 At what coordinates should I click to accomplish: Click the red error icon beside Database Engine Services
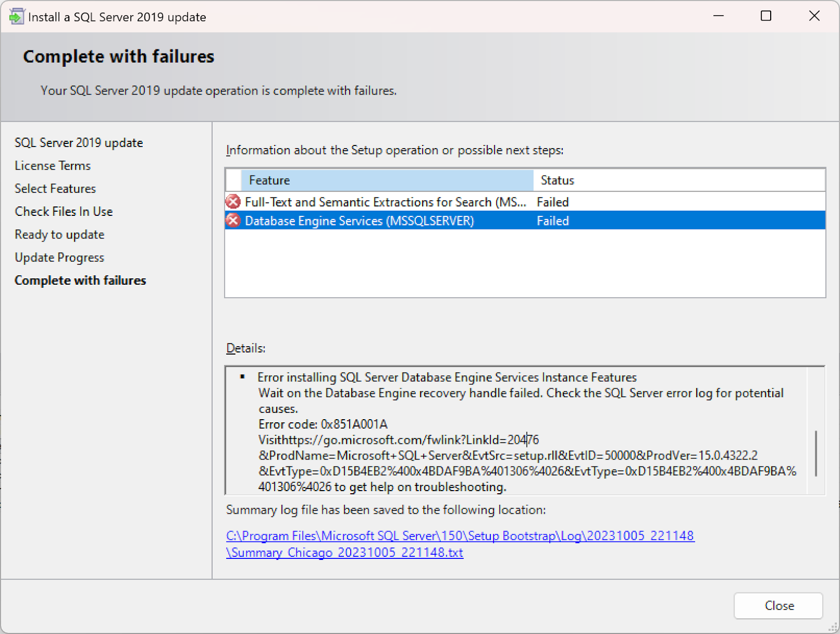[x=233, y=221]
